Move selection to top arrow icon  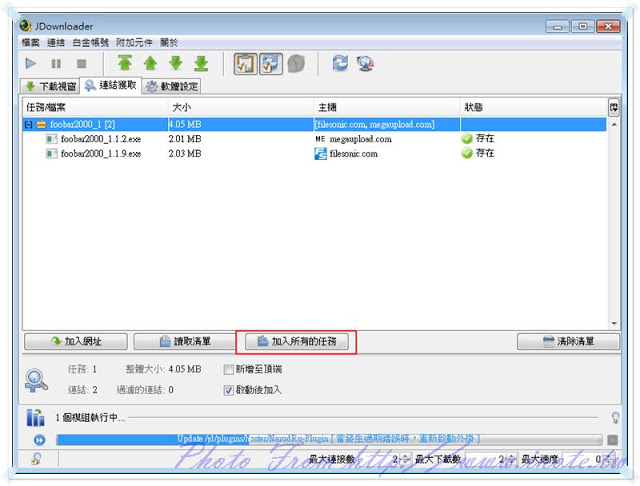pyautogui.click(x=125, y=63)
